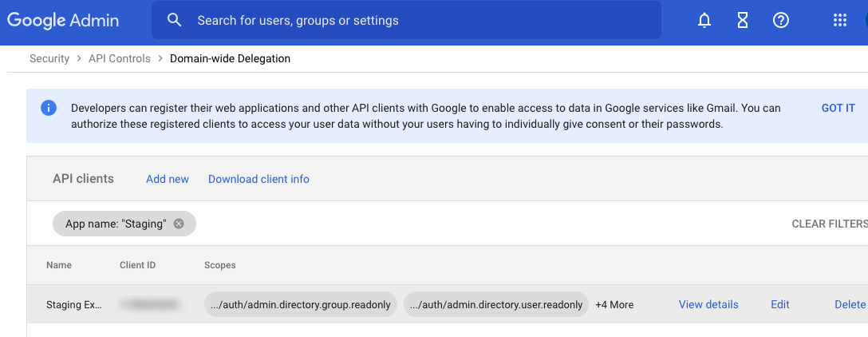The image size is (868, 337).
Task: Click the search magnifier icon
Action: pyautogui.click(x=175, y=21)
